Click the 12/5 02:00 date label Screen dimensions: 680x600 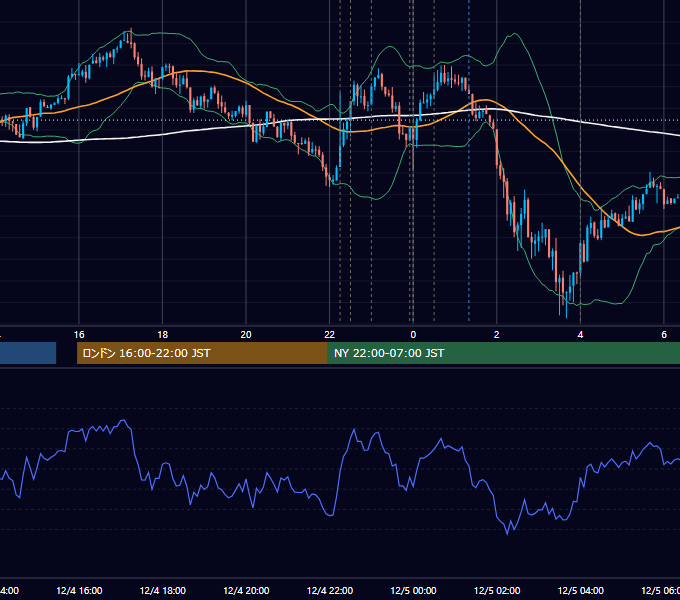[497, 590]
